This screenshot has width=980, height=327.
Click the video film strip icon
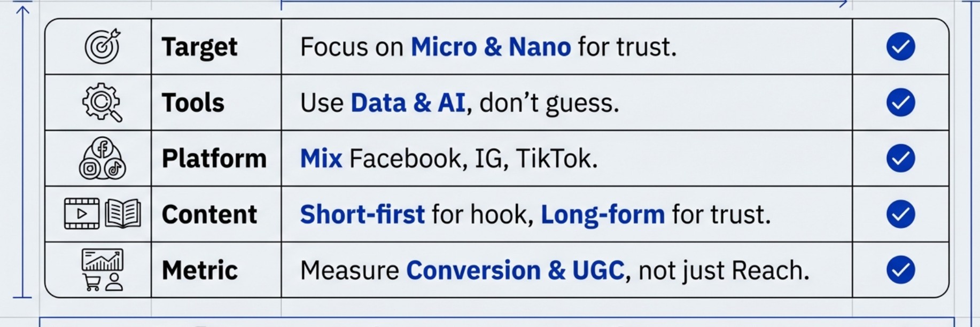tap(82, 214)
